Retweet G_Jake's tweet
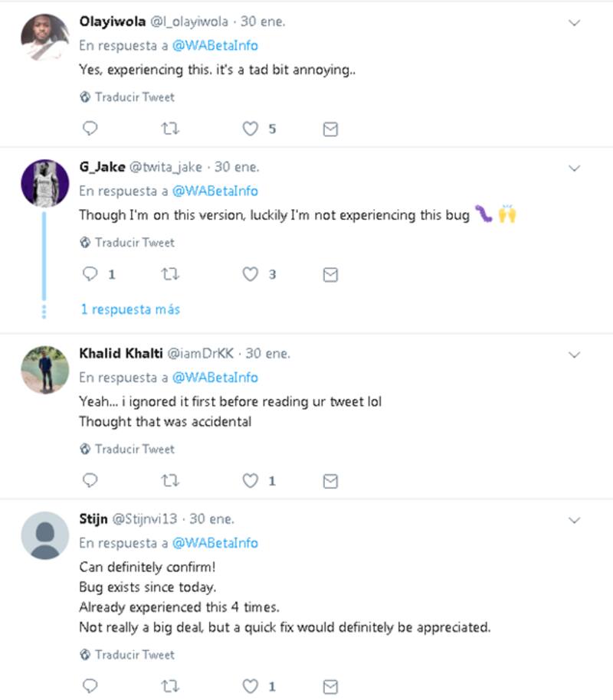This screenshot has height=700, width=613. click(x=172, y=274)
